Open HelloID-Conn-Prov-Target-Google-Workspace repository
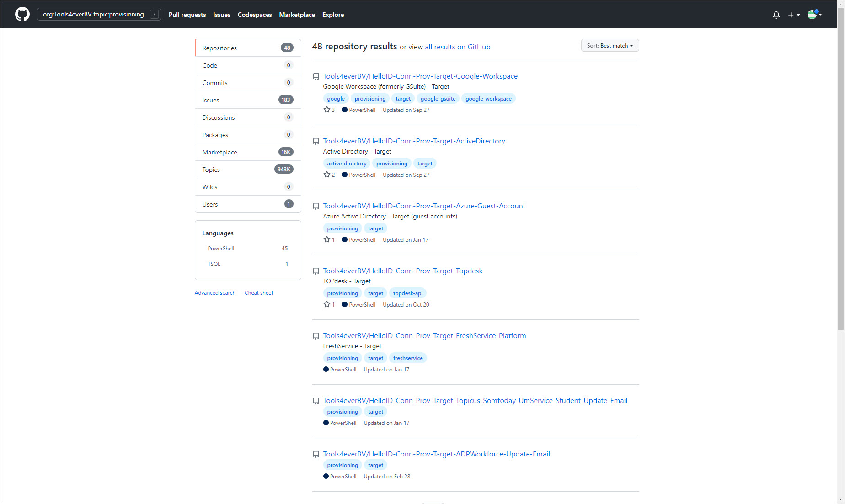The image size is (845, 504). point(420,76)
